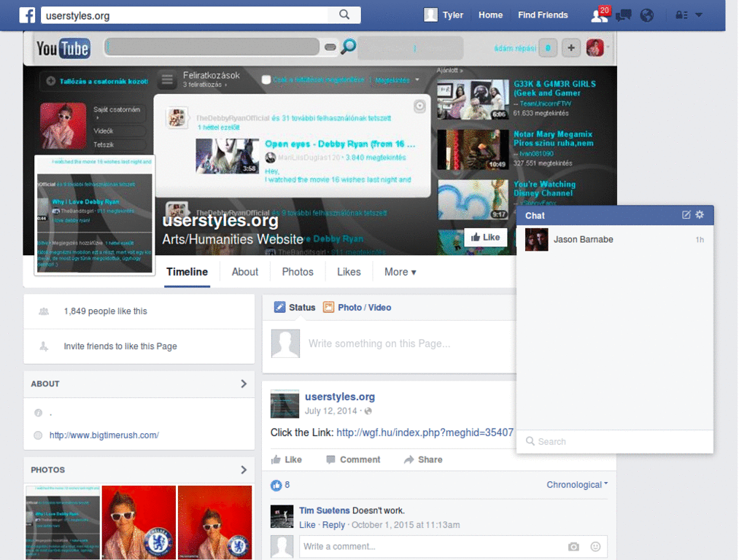Compose a new message in Chat panel
This screenshot has height=560, width=747.
(686, 215)
